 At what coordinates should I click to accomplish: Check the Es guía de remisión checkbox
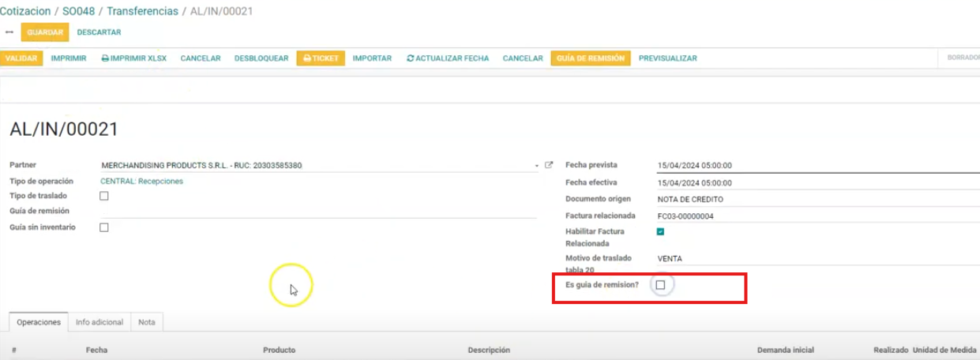click(x=661, y=285)
